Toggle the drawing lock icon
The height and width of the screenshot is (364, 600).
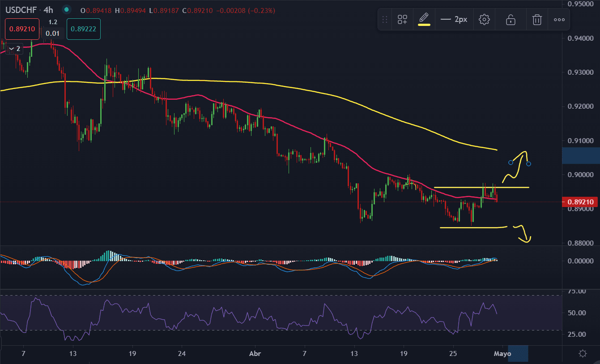coord(510,20)
